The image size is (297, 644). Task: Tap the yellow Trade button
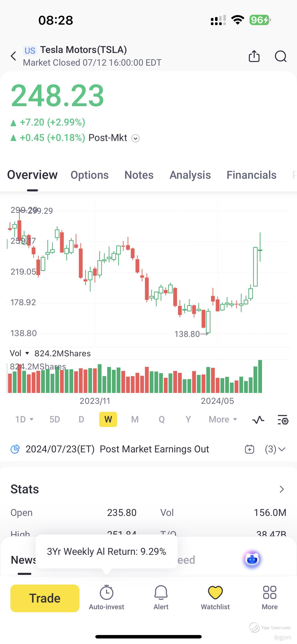click(x=45, y=598)
